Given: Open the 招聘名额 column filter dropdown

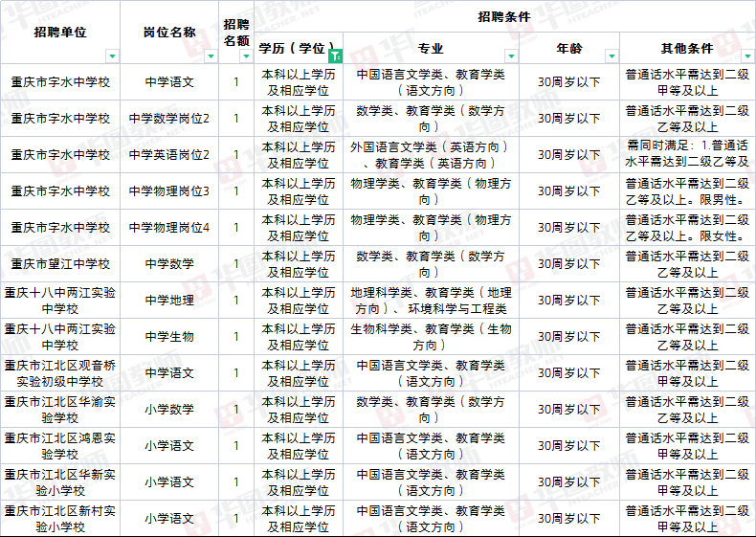Looking at the screenshot, I should [246, 56].
